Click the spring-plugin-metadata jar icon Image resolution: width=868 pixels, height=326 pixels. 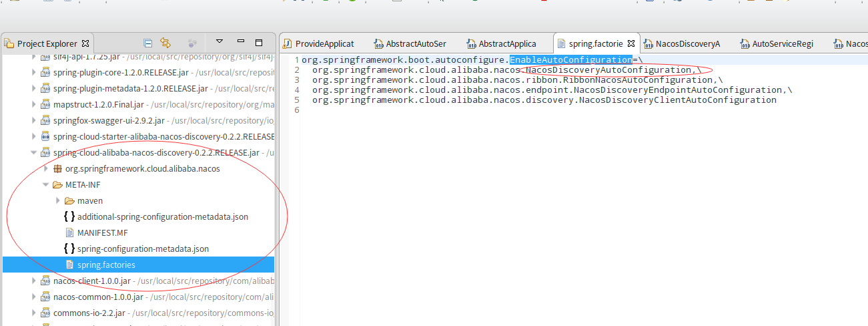click(46, 88)
